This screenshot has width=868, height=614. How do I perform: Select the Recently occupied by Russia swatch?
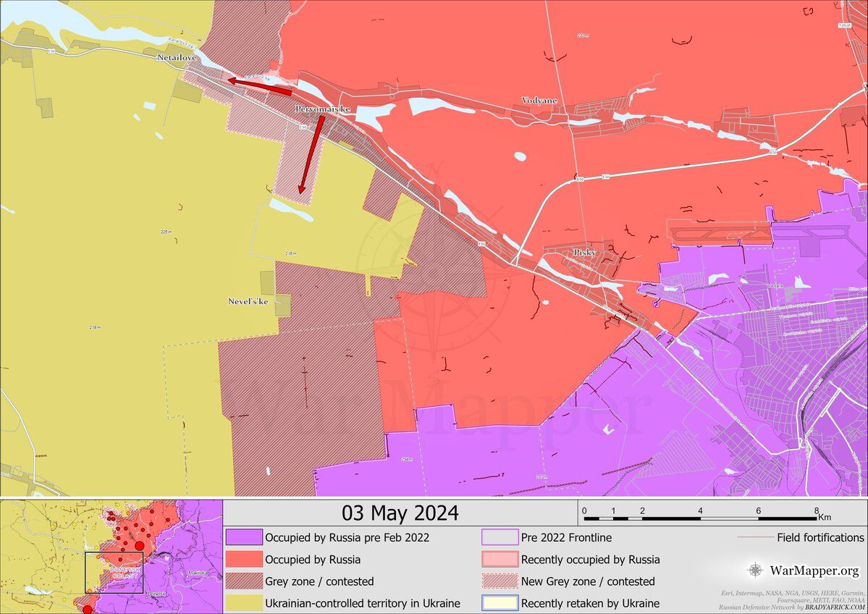[500, 560]
